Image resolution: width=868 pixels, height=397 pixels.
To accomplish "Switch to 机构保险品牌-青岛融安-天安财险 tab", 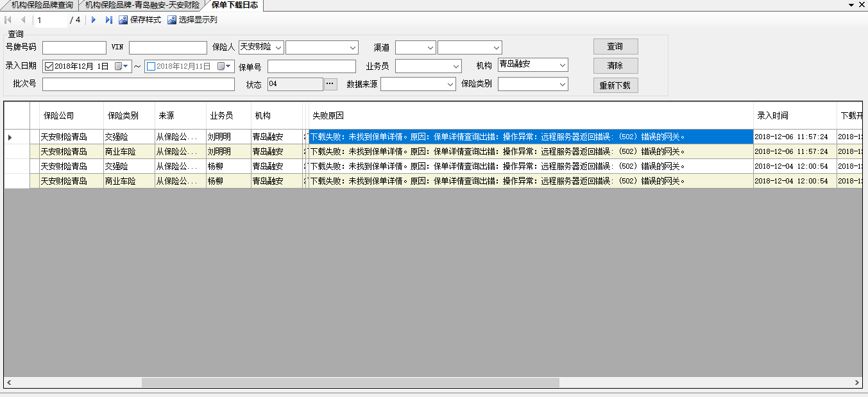I will (142, 5).
